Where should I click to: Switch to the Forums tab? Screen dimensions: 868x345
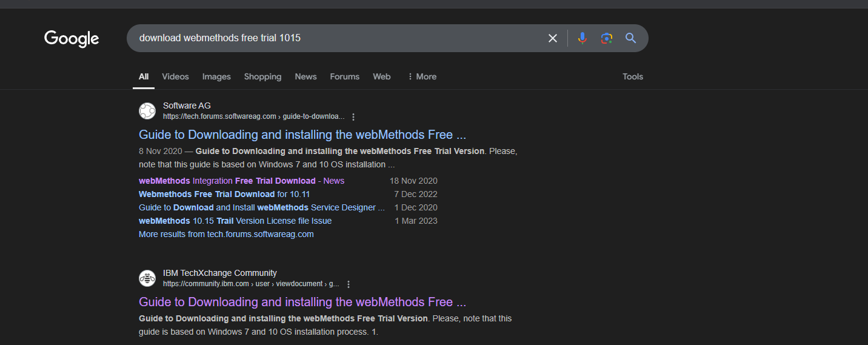coord(345,76)
